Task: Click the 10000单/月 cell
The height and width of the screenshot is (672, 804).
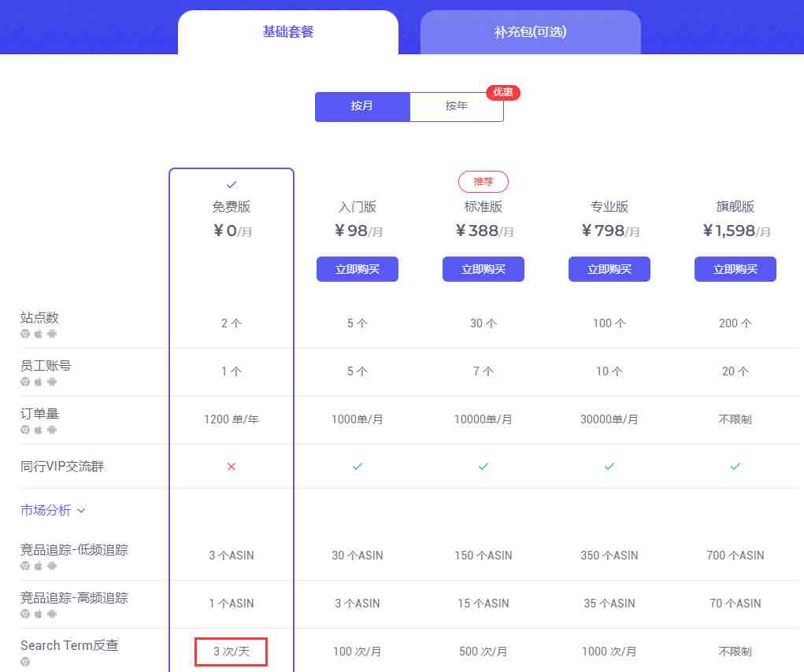Action: click(x=483, y=419)
